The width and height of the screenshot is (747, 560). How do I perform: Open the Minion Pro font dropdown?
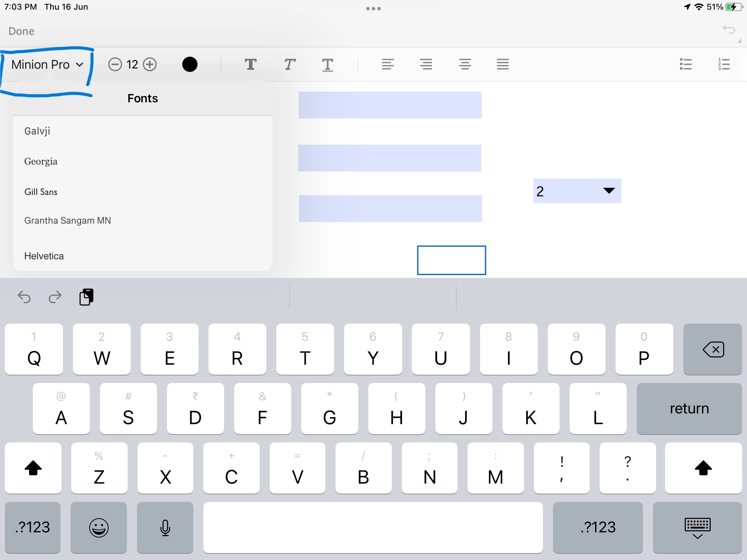click(x=47, y=65)
